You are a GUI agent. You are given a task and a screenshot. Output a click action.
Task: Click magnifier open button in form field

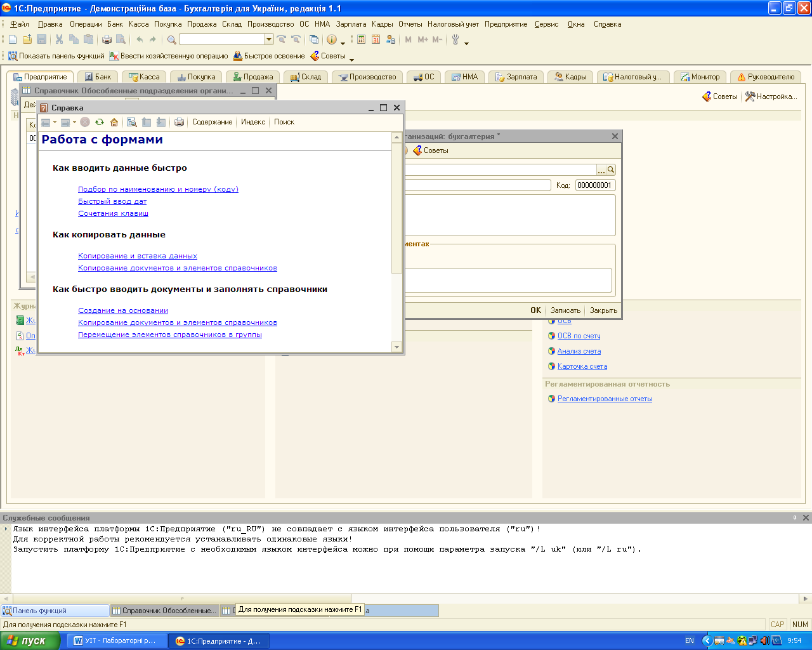611,170
